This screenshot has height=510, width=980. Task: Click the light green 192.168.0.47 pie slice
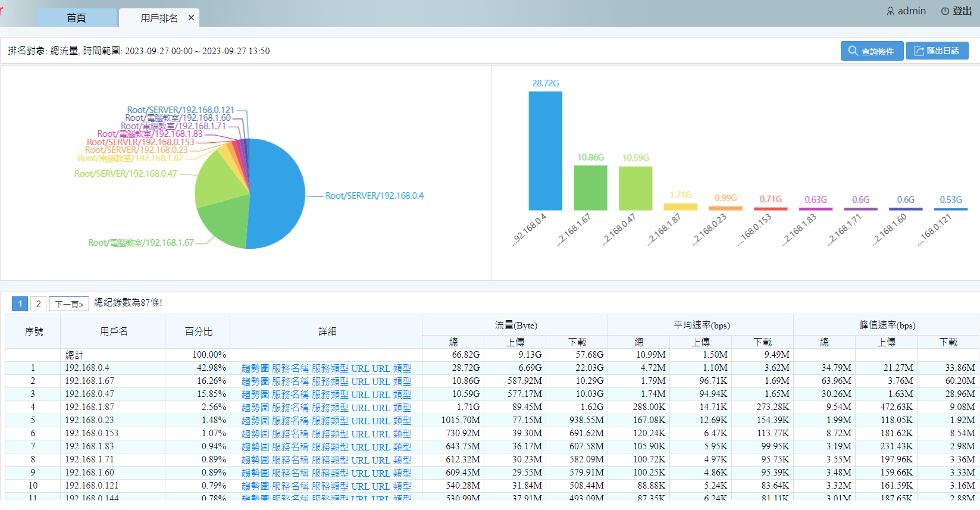219,179
